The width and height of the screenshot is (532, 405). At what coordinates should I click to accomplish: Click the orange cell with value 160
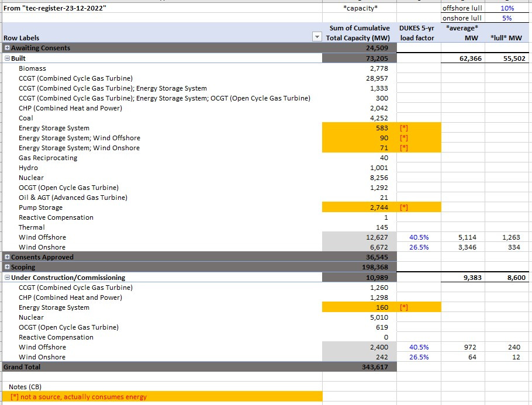(360, 307)
